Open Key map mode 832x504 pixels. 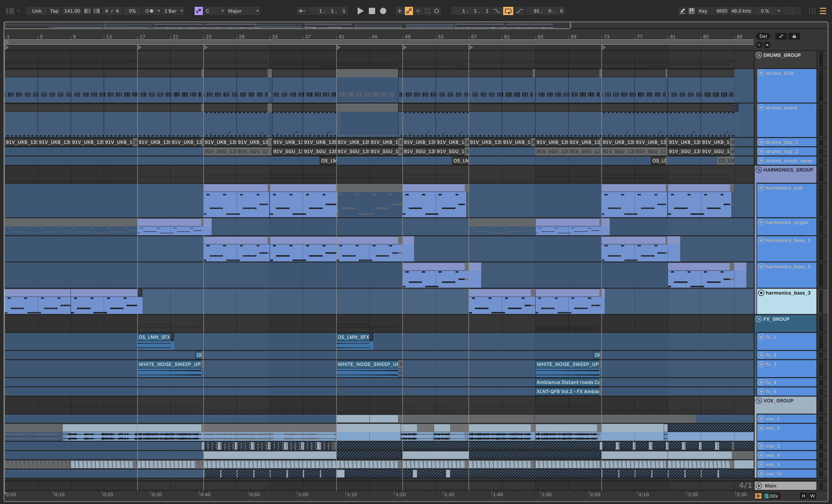click(703, 11)
